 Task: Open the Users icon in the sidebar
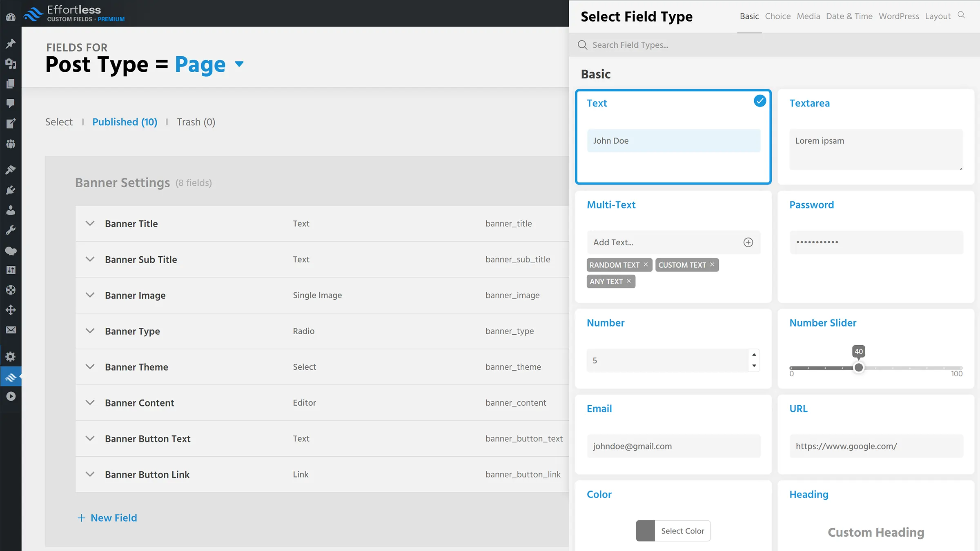[10, 210]
